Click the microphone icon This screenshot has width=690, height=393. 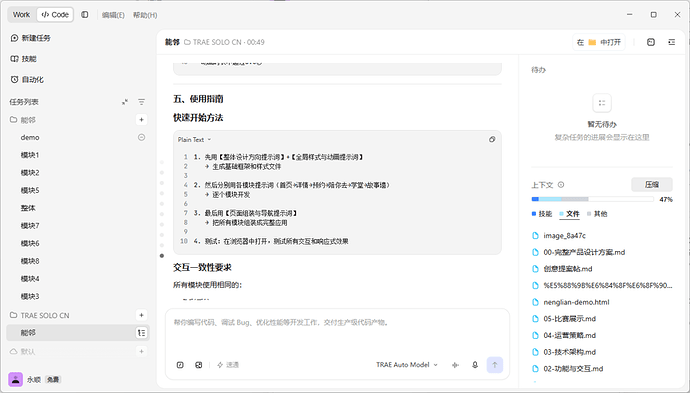click(475, 365)
